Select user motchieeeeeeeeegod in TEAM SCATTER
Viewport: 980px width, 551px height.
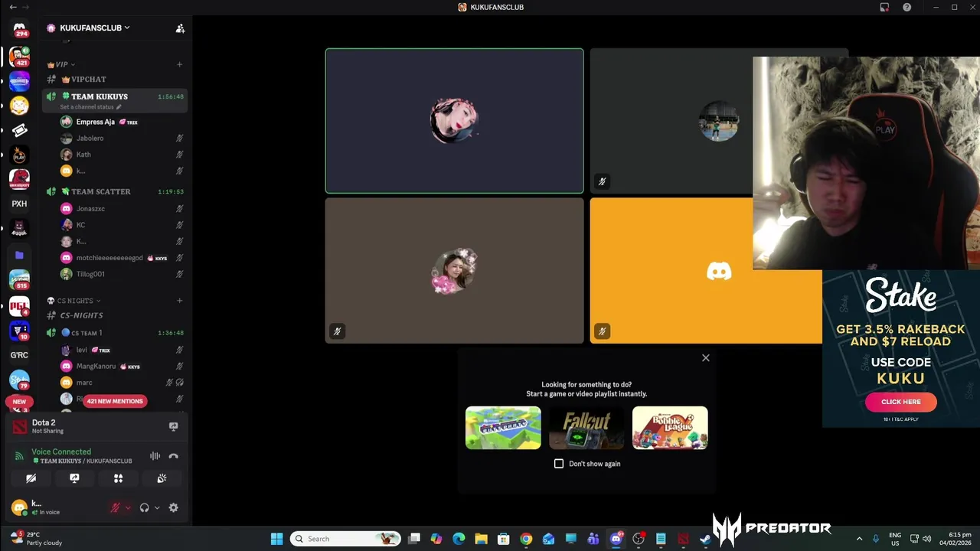[122, 258]
